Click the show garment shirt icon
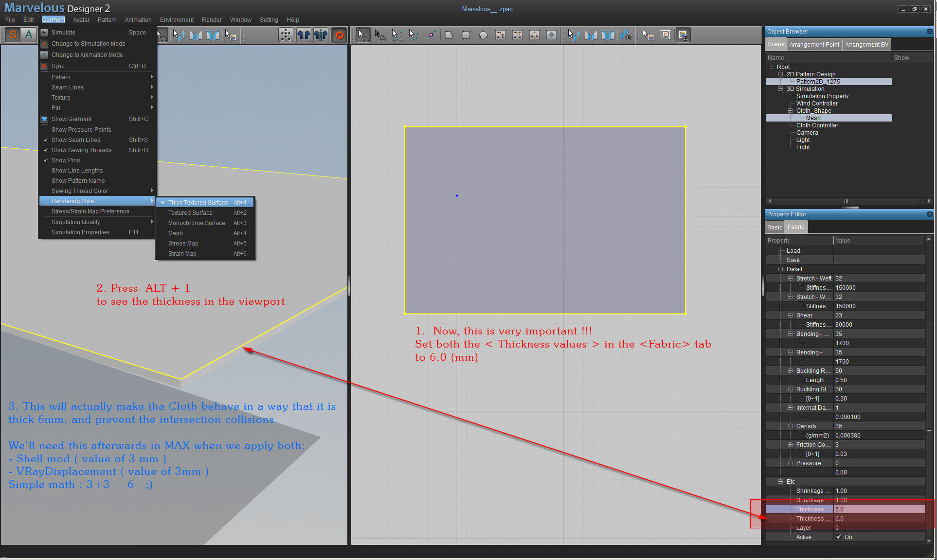This screenshot has height=560, width=937. click(x=304, y=35)
